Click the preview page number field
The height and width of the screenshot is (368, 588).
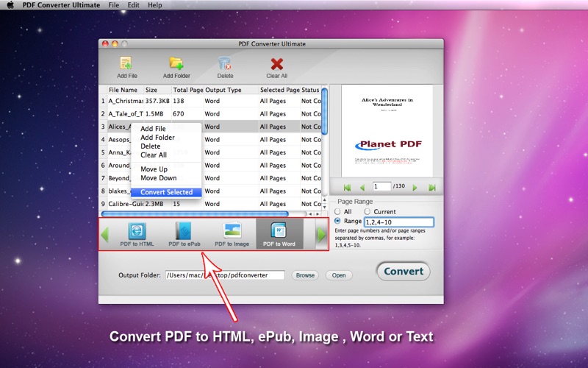[x=381, y=186]
